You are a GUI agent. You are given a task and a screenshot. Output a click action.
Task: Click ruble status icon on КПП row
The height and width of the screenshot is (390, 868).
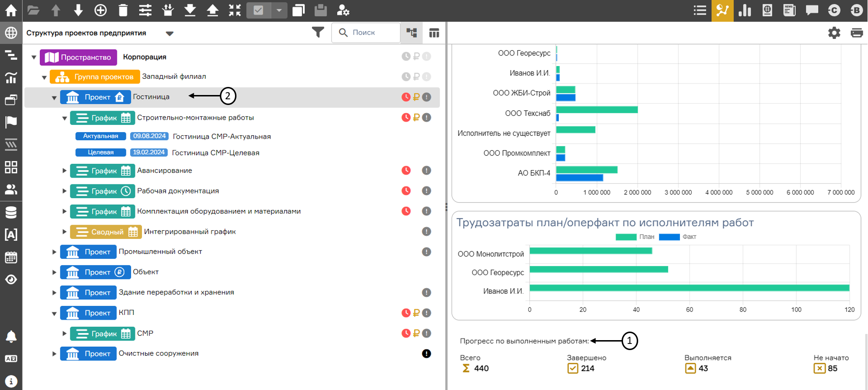(x=416, y=313)
